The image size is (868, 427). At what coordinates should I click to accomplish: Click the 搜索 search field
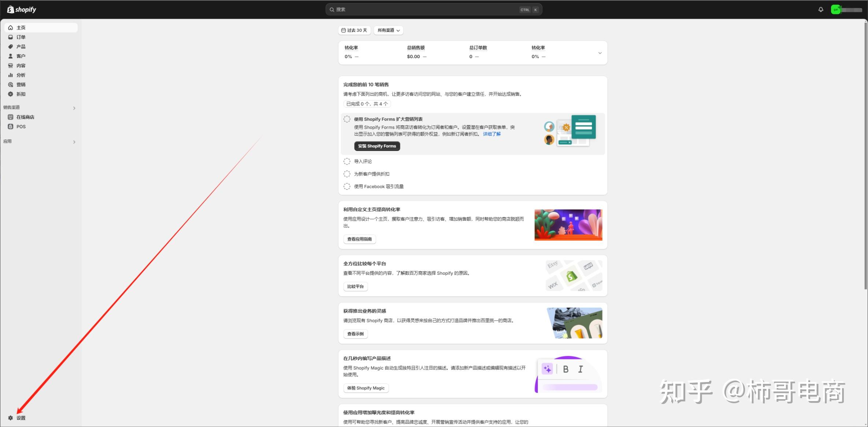click(x=434, y=10)
